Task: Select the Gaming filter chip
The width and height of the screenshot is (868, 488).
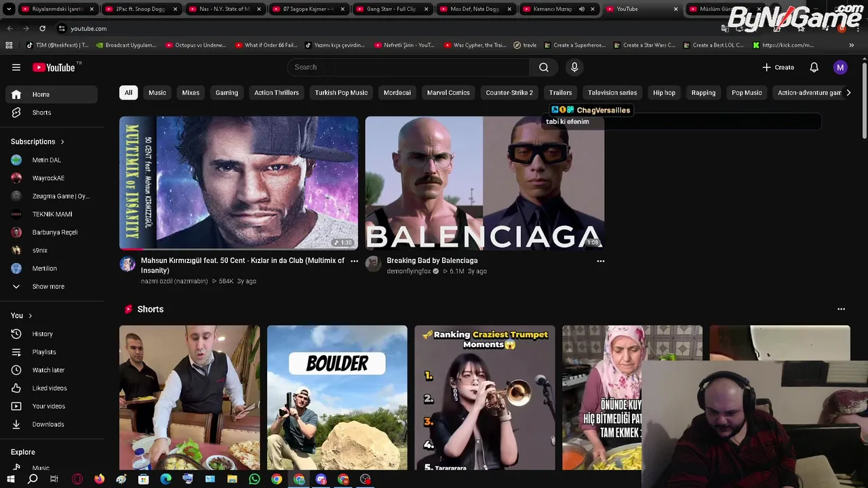Action: 226,92
